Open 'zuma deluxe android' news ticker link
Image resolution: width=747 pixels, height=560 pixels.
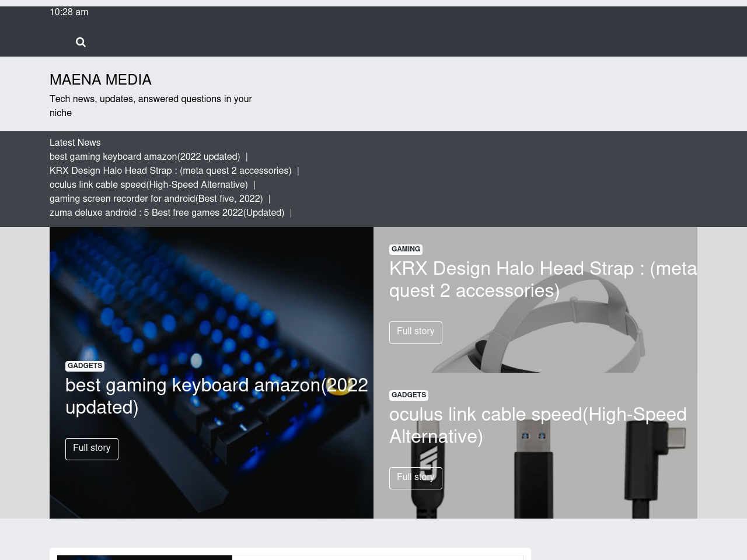coord(167,213)
